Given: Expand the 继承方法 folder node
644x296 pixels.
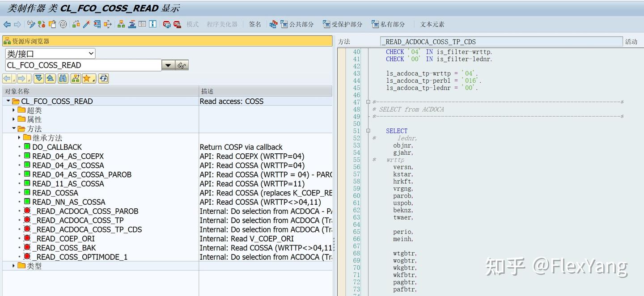Looking at the screenshot, I should pyautogui.click(x=20, y=138).
